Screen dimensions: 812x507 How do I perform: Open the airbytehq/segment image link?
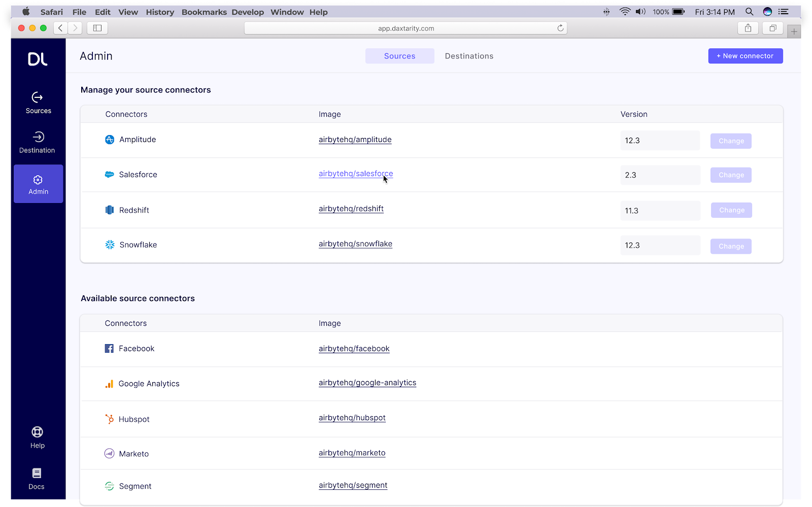pyautogui.click(x=353, y=485)
